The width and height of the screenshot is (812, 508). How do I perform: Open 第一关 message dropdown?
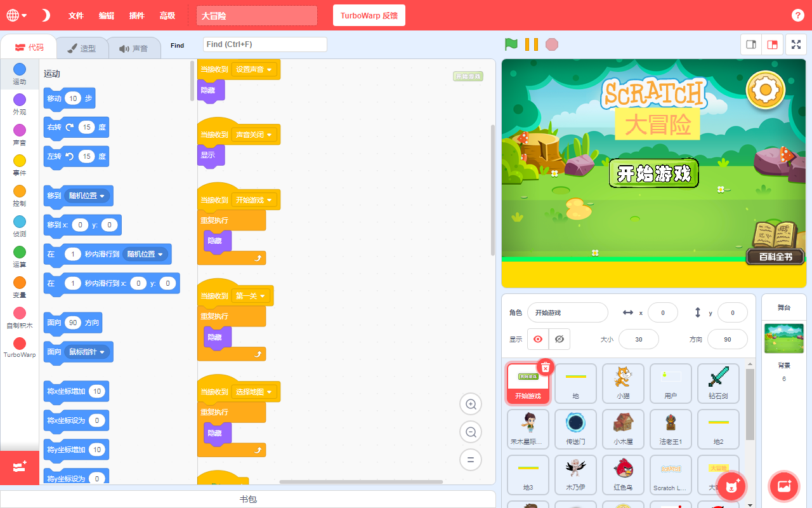(x=251, y=296)
